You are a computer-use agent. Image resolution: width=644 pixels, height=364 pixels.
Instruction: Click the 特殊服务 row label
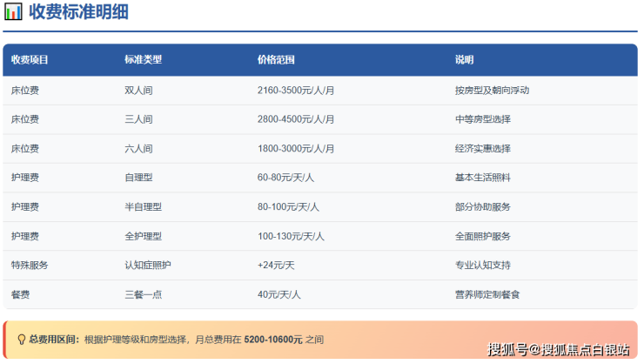[30, 266]
